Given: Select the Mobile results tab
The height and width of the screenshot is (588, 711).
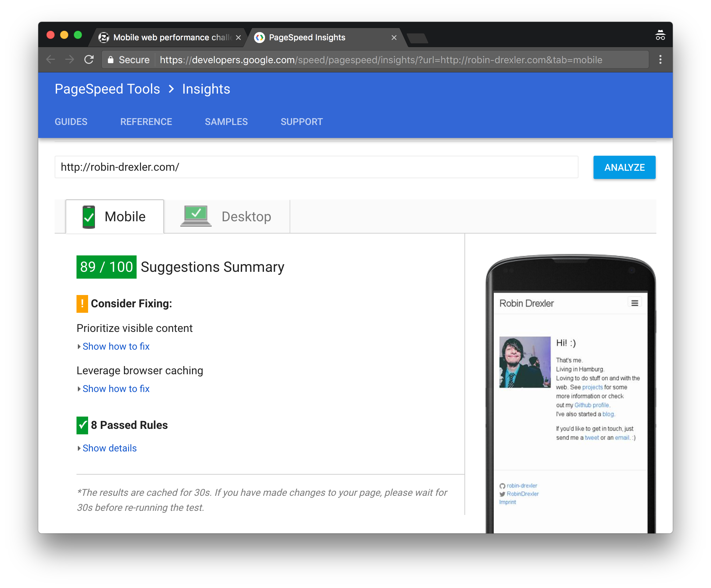Looking at the screenshot, I should 115,217.
